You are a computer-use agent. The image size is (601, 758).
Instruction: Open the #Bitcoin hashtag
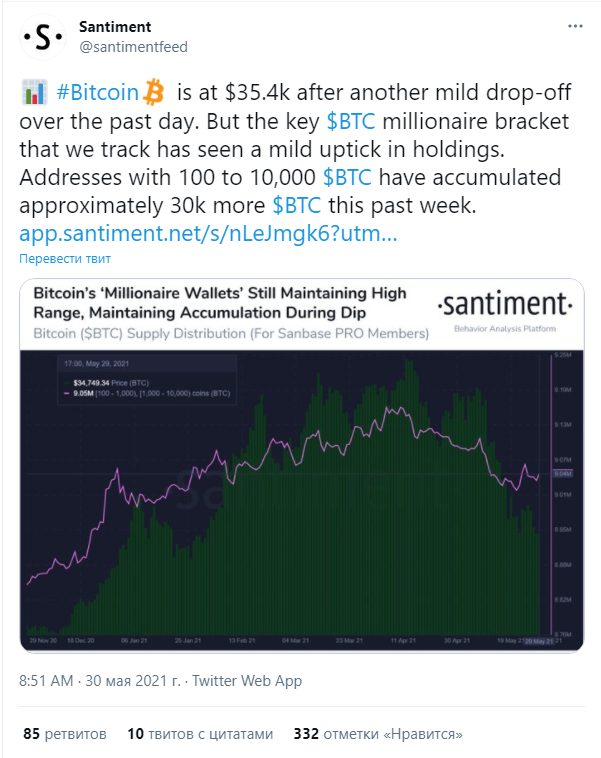pos(97,92)
